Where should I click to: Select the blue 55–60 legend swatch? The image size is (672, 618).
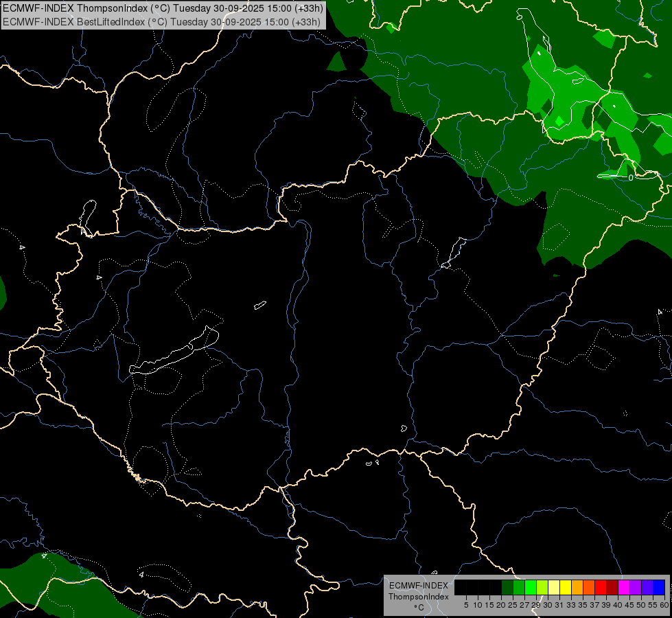click(659, 587)
